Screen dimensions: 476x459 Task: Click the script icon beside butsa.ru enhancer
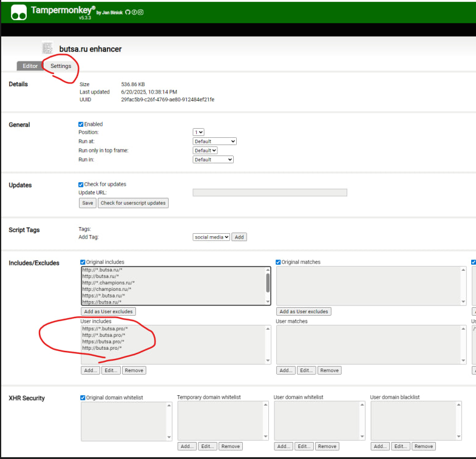(x=47, y=49)
